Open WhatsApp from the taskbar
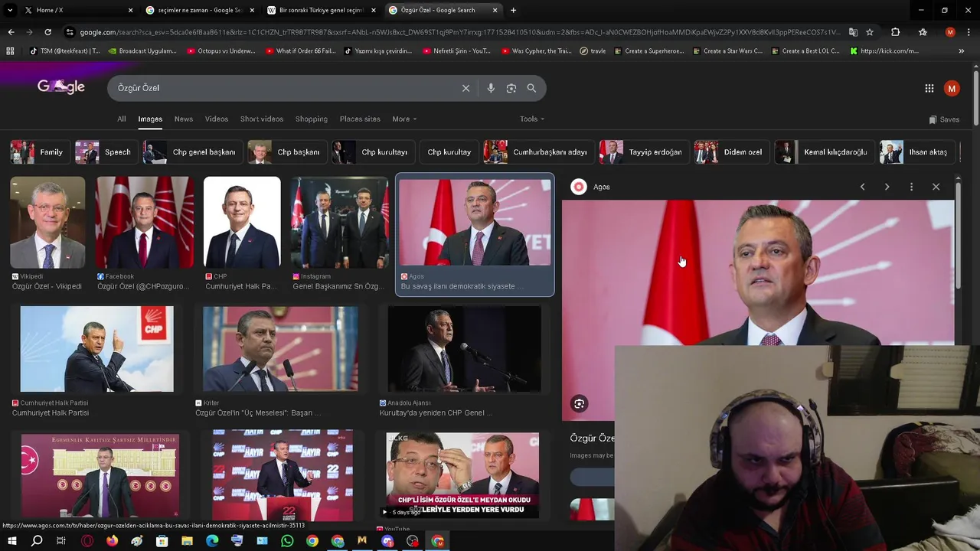 pos(287,541)
